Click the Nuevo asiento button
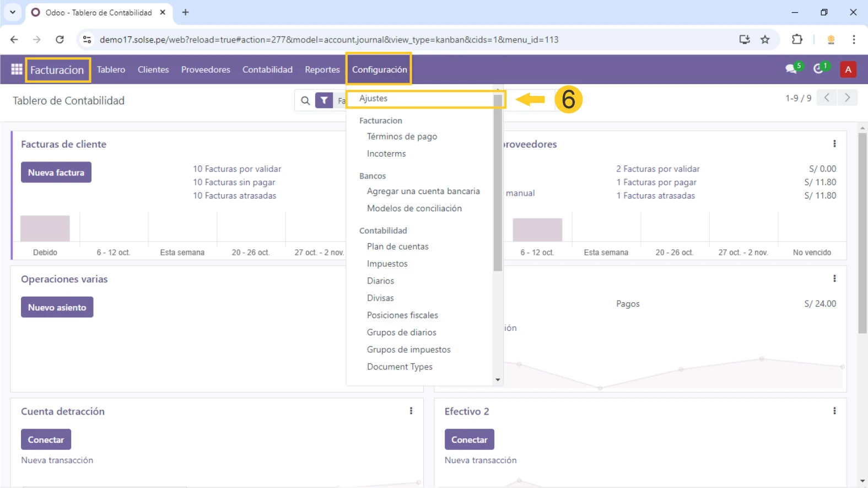This screenshot has height=488, width=868. click(57, 307)
